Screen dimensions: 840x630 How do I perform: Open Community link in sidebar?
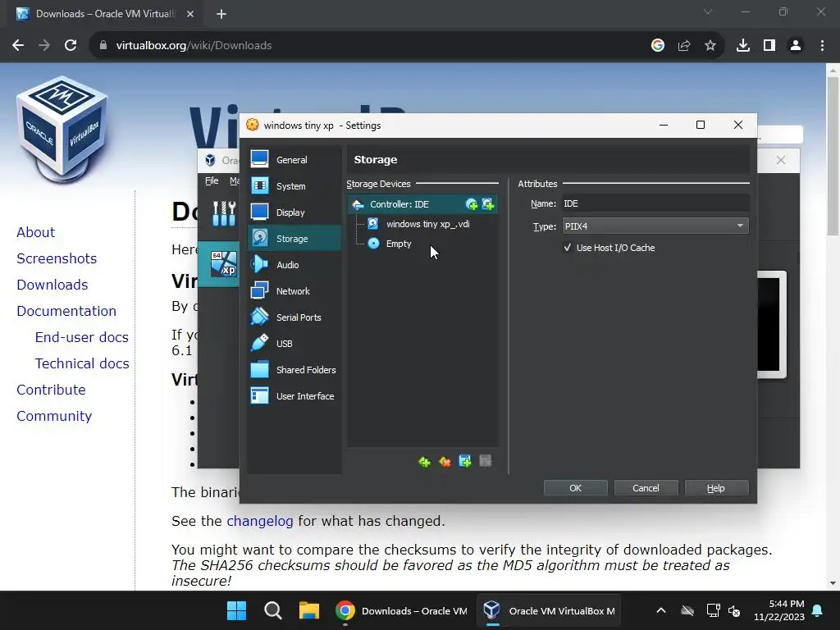point(54,416)
